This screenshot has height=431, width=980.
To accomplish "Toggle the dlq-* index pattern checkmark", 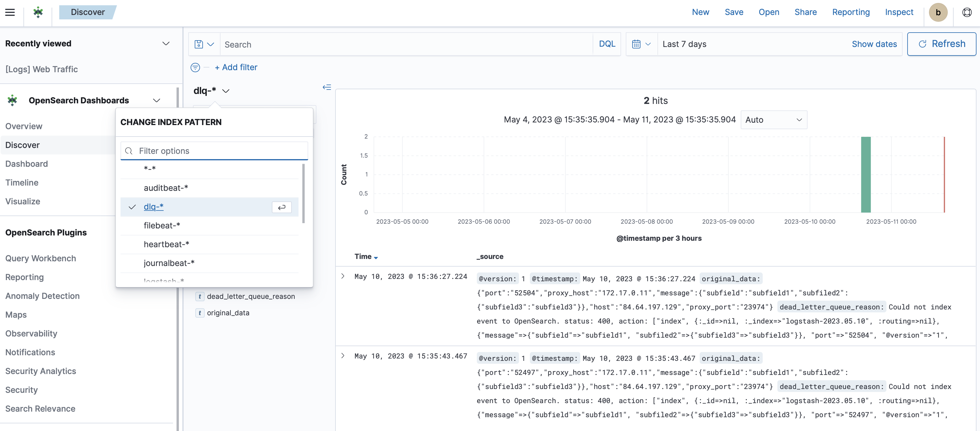I will (x=132, y=206).
